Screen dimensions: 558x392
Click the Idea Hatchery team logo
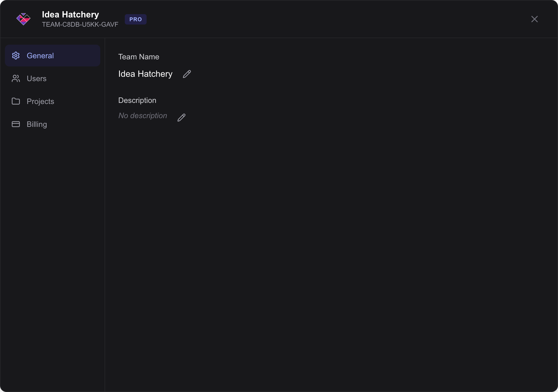23,19
